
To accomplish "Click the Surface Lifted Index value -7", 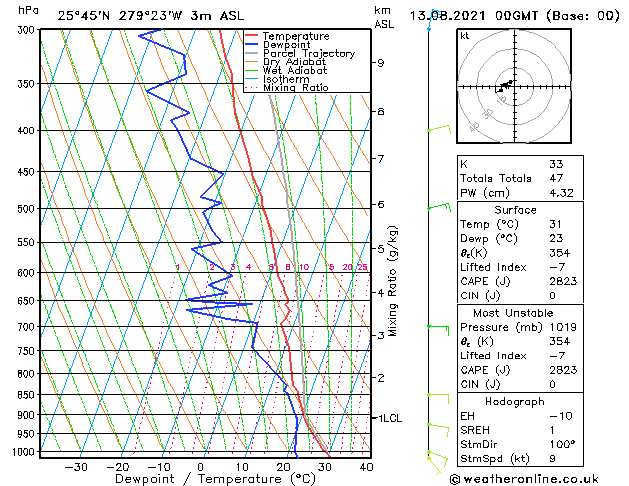I will (557, 267).
